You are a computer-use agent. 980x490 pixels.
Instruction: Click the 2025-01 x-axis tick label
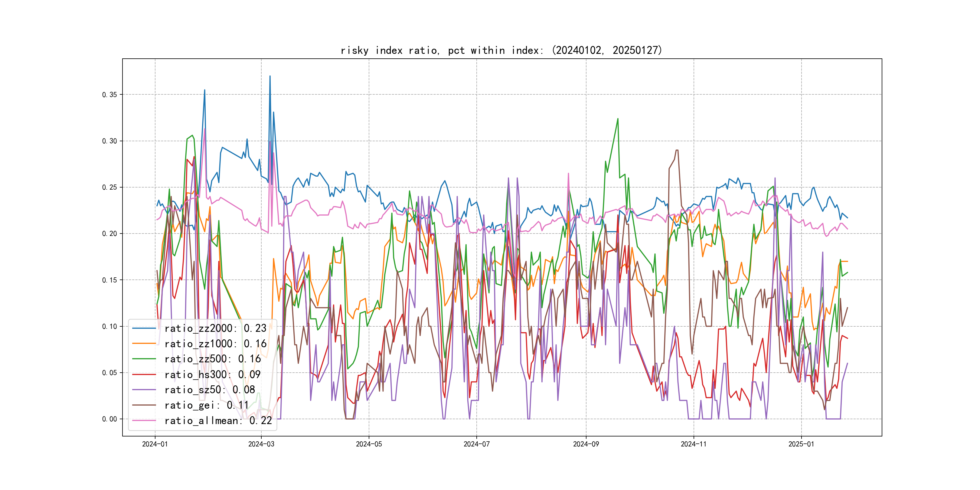(801, 444)
